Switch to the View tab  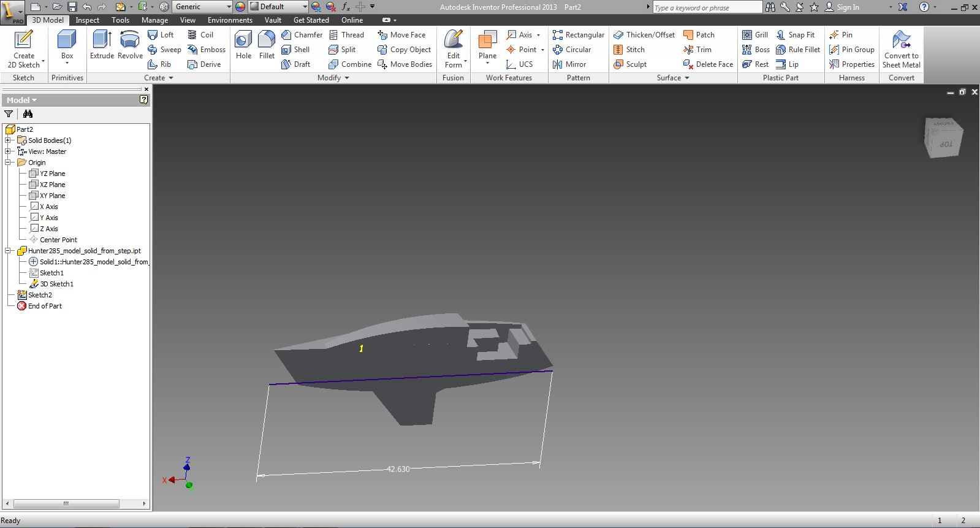(x=188, y=20)
